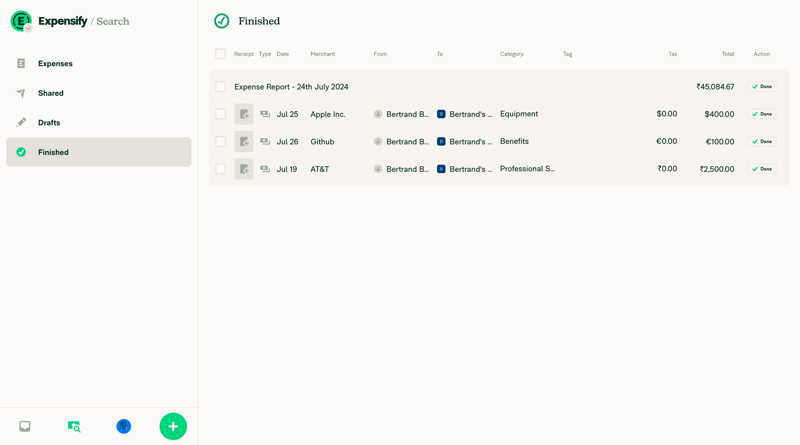Image resolution: width=800 pixels, height=445 pixels.
Task: Select the Github expense checkbox
Action: click(220, 141)
